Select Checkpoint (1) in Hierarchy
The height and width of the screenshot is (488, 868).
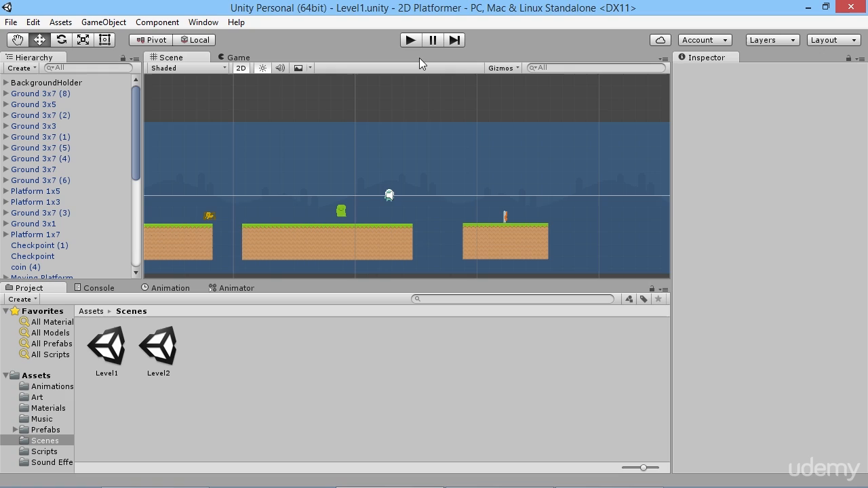tap(39, 245)
